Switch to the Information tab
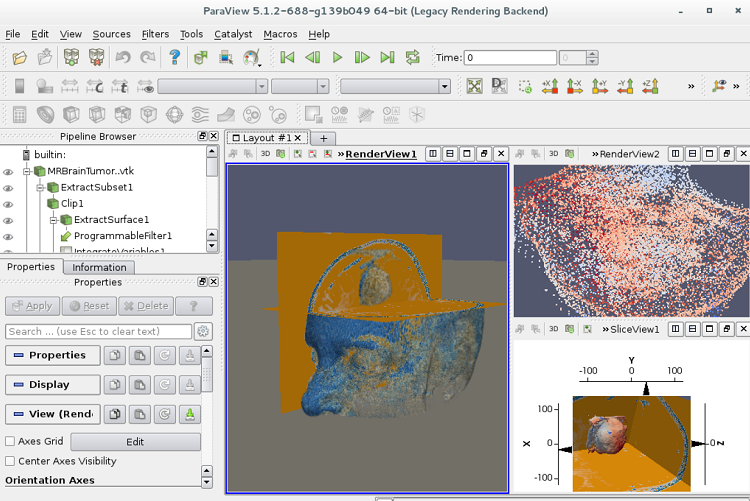This screenshot has width=750, height=501. (x=99, y=267)
